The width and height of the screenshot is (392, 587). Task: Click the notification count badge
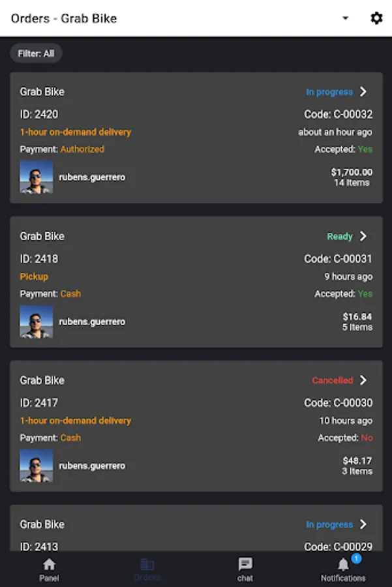click(x=356, y=558)
